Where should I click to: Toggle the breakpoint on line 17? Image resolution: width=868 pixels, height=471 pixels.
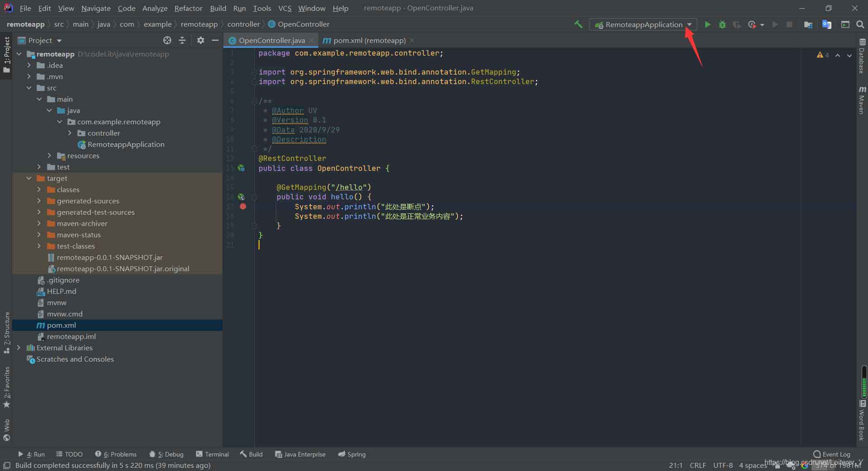243,207
